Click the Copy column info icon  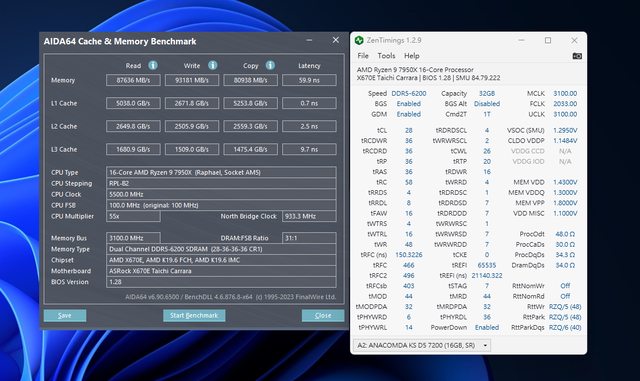270,65
